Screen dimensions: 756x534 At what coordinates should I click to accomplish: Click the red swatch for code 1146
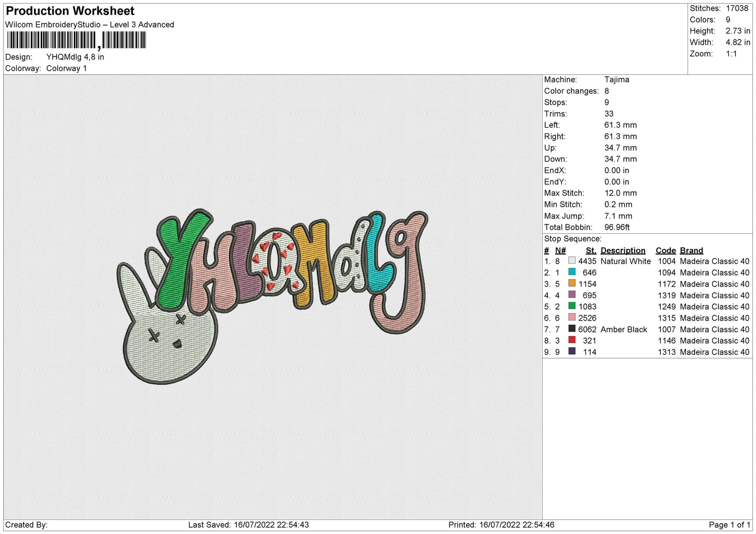(x=572, y=340)
